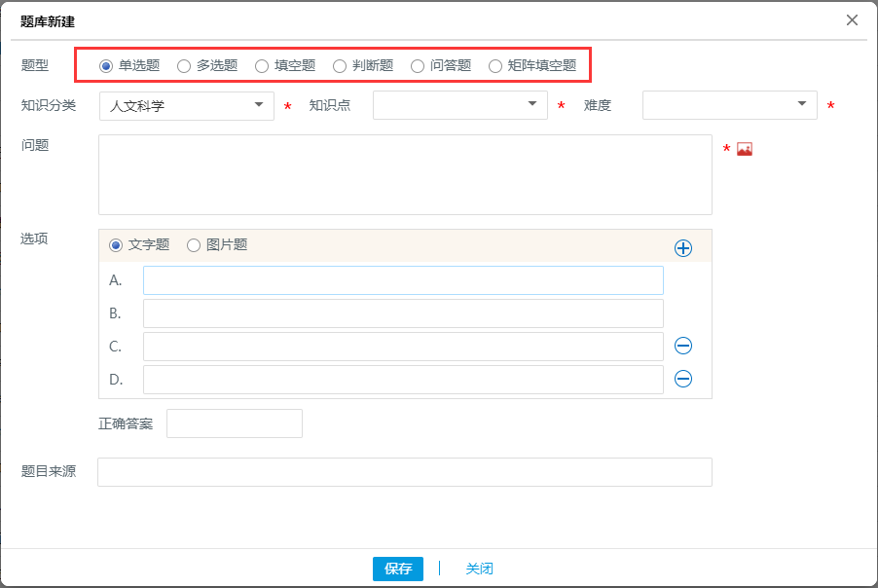This screenshot has height=588, width=878.
Task: Select the 单选题 question type
Action: [x=106, y=66]
